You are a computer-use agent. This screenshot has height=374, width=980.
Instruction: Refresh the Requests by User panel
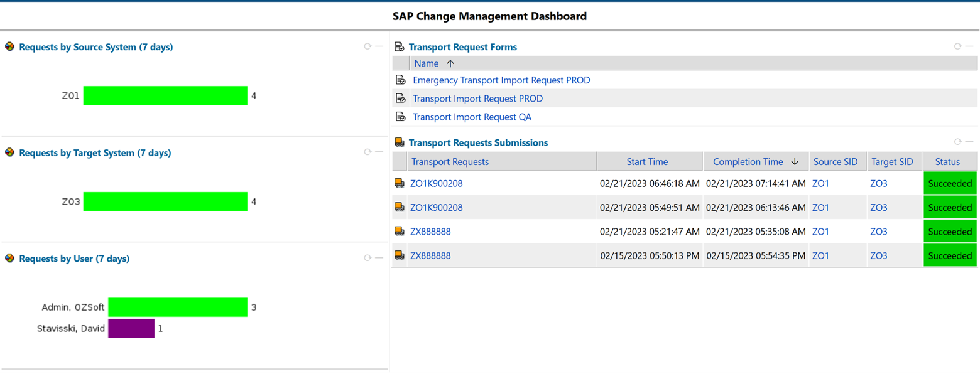tap(367, 257)
